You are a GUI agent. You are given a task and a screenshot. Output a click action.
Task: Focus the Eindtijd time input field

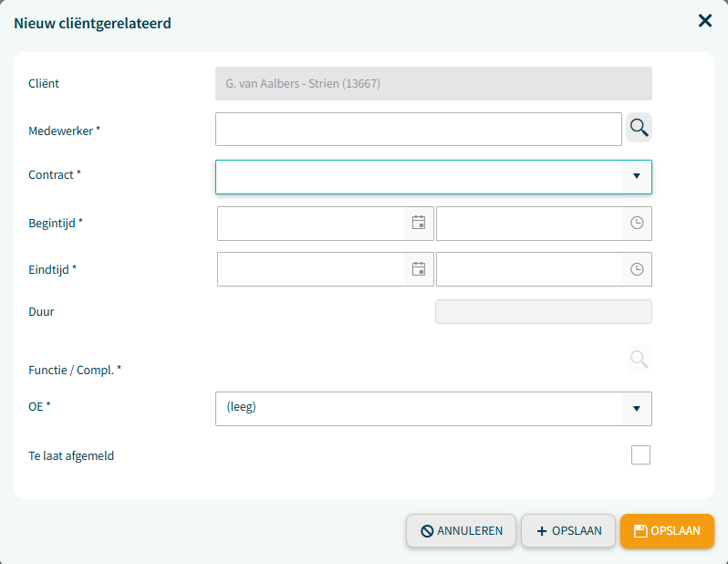coord(529,269)
